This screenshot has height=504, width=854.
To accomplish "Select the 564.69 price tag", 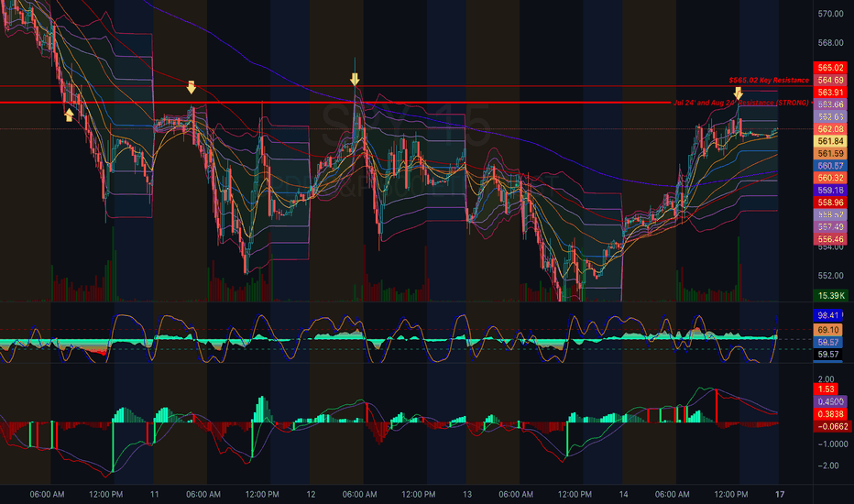I will pyautogui.click(x=830, y=80).
